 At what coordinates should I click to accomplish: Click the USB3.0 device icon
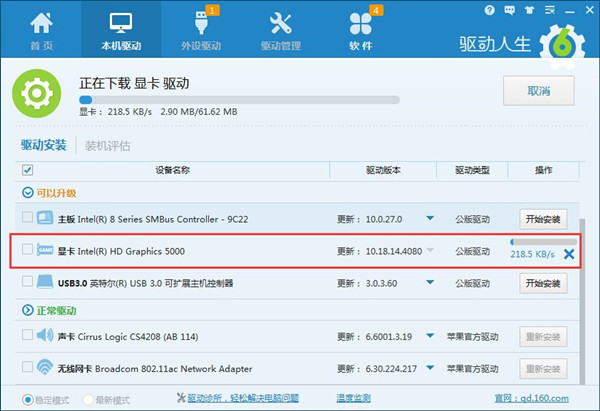(45, 282)
